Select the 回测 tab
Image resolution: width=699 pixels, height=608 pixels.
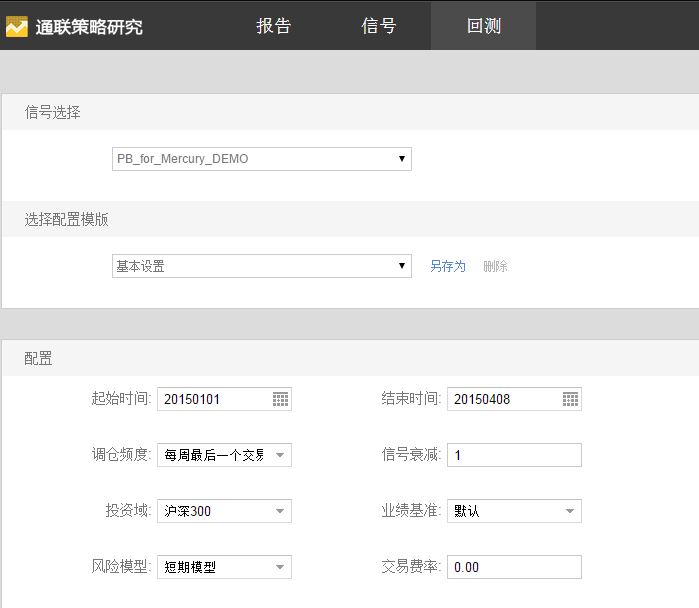pos(483,26)
